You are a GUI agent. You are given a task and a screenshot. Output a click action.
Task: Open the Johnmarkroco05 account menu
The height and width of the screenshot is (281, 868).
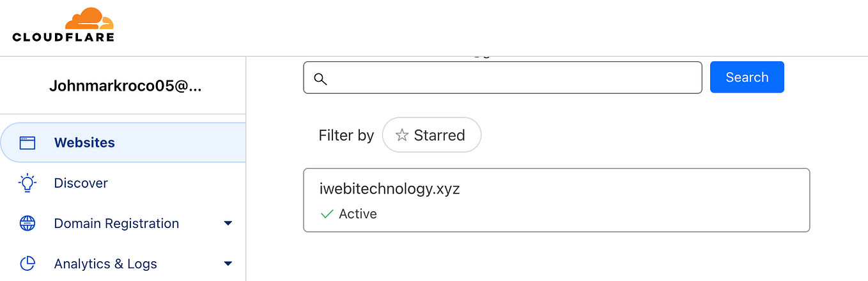tap(125, 86)
